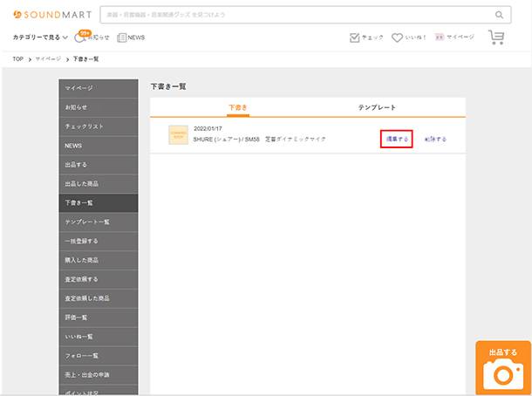
Task: Expand カテゴリーで見る dropdown
Action: click(x=41, y=38)
